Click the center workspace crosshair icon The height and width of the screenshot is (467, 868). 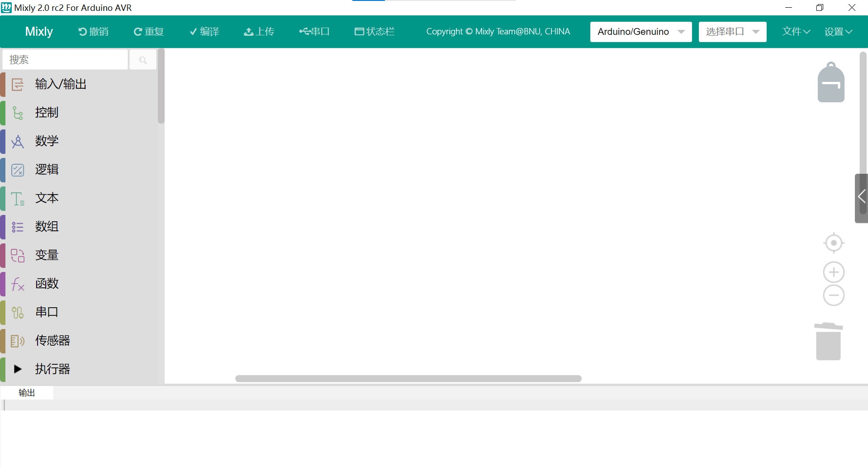(x=834, y=243)
